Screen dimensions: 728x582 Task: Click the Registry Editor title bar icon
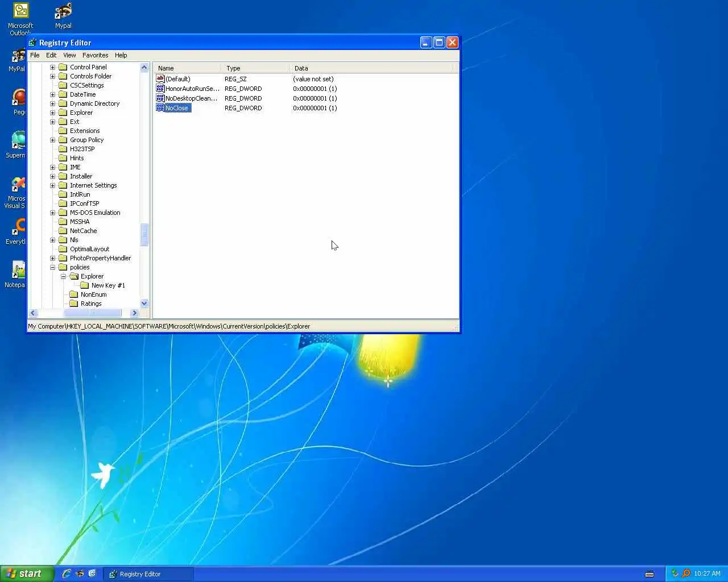pos(32,43)
